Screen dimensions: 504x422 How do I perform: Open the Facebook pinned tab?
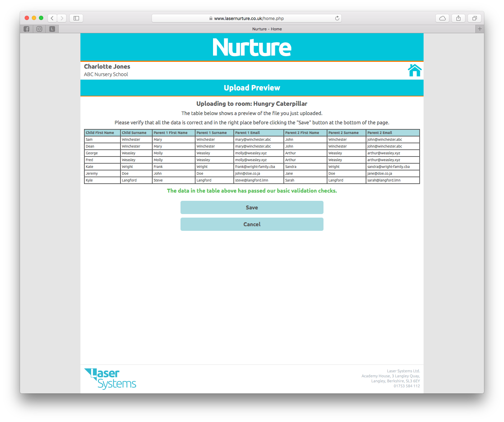coord(26,29)
